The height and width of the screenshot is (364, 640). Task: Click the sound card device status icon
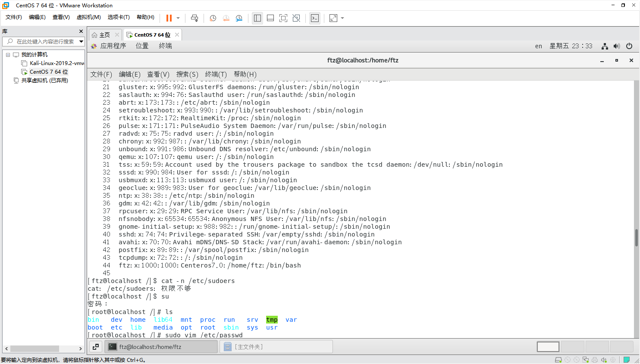[x=604, y=360]
